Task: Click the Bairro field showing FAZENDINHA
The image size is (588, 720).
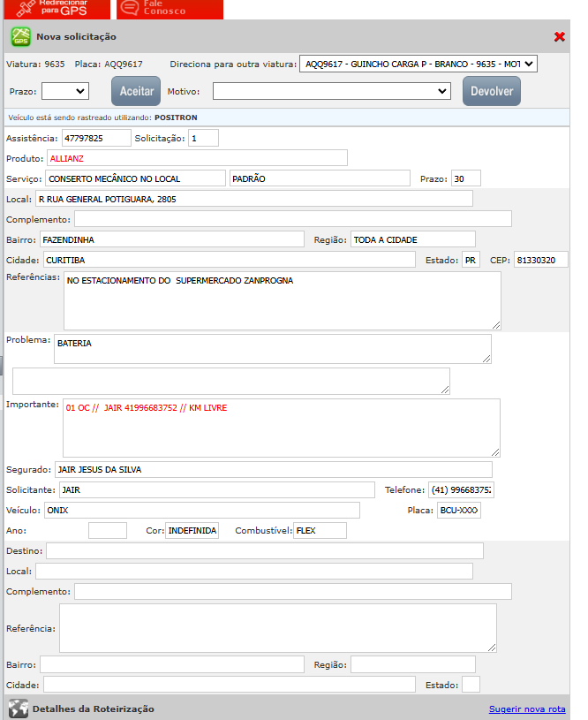Action: tap(172, 239)
